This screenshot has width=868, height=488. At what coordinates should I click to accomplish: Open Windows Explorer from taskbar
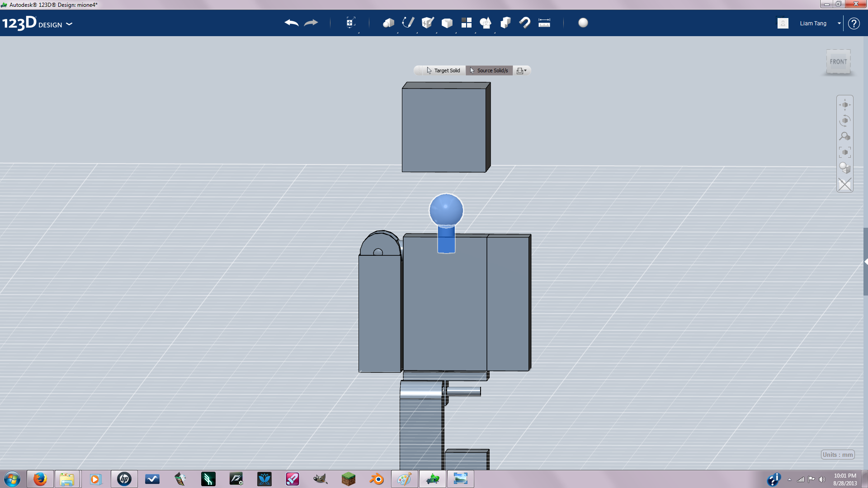[67, 479]
